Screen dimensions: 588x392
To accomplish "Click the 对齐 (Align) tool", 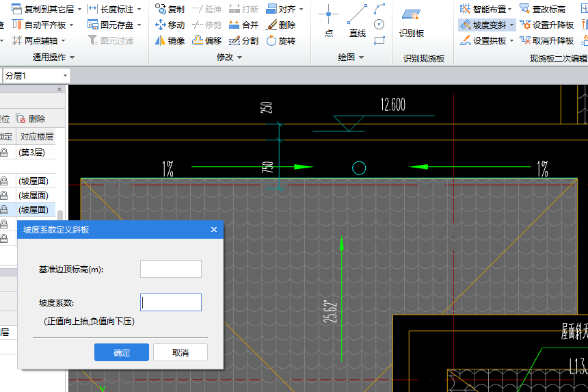I will pos(280,10).
